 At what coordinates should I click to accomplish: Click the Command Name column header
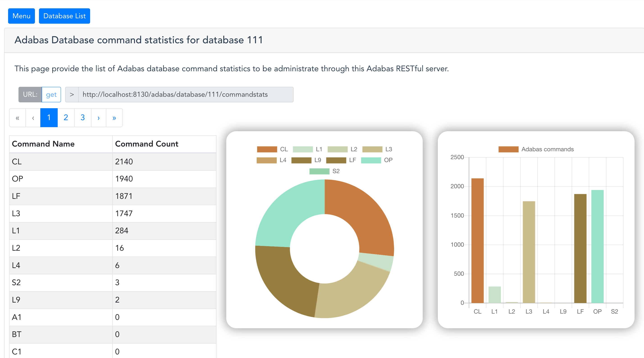[x=43, y=144]
